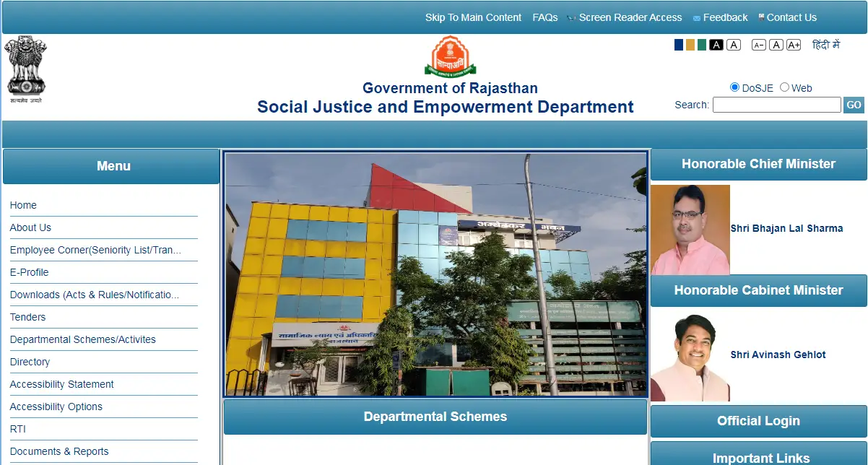Click the Rajasthan government emblem logo
Viewport: 868px width, 465px height.
tap(450, 56)
